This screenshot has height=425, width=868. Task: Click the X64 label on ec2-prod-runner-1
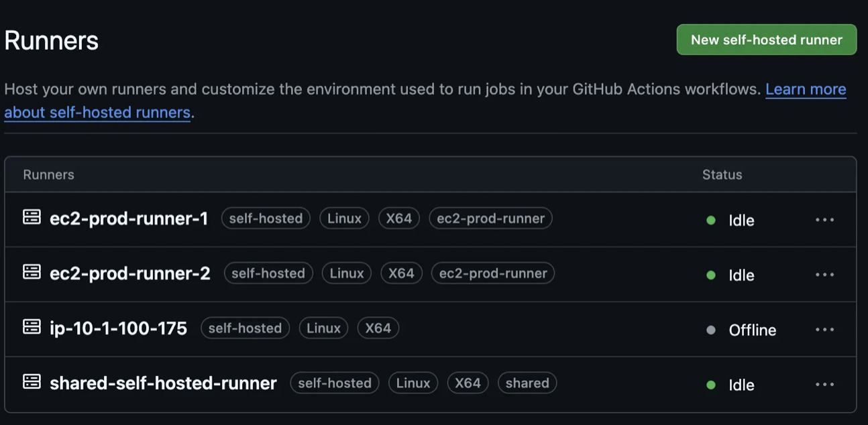tap(399, 218)
